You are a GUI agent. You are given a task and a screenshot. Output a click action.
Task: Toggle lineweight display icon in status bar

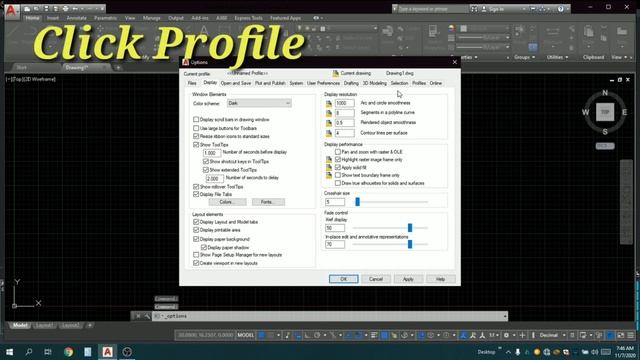374,335
